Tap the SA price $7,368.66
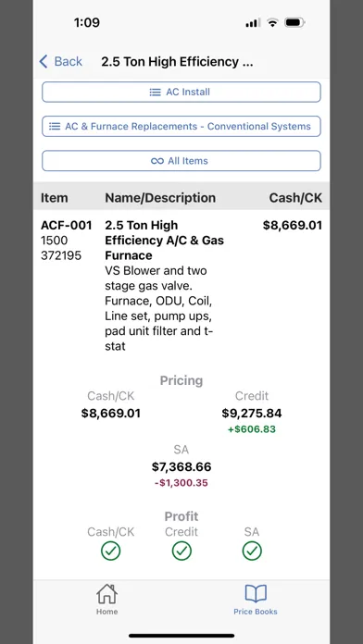This screenshot has height=644, width=363. pos(181,467)
